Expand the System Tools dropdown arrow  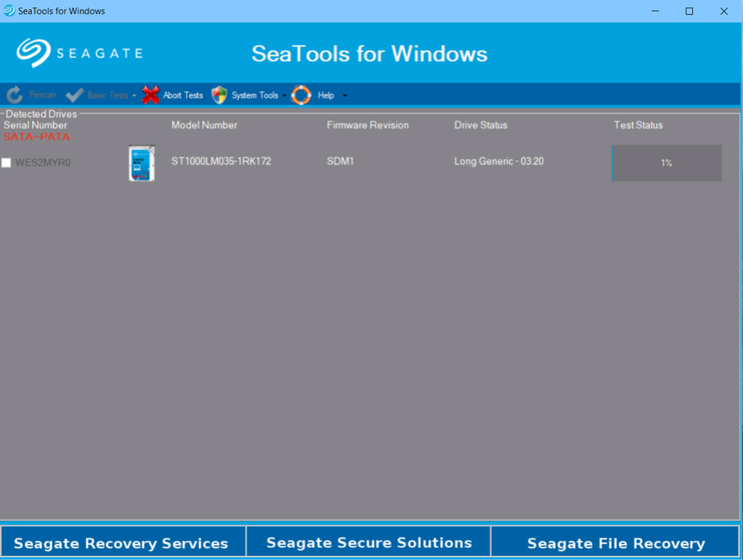click(x=284, y=96)
